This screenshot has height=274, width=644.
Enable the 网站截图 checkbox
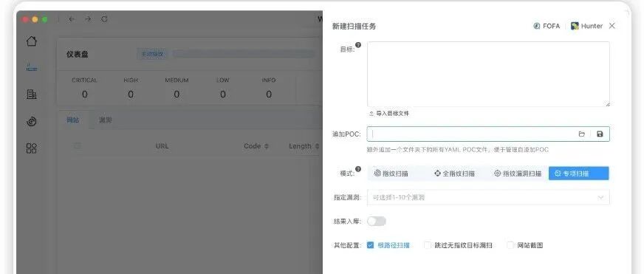(x=510, y=245)
